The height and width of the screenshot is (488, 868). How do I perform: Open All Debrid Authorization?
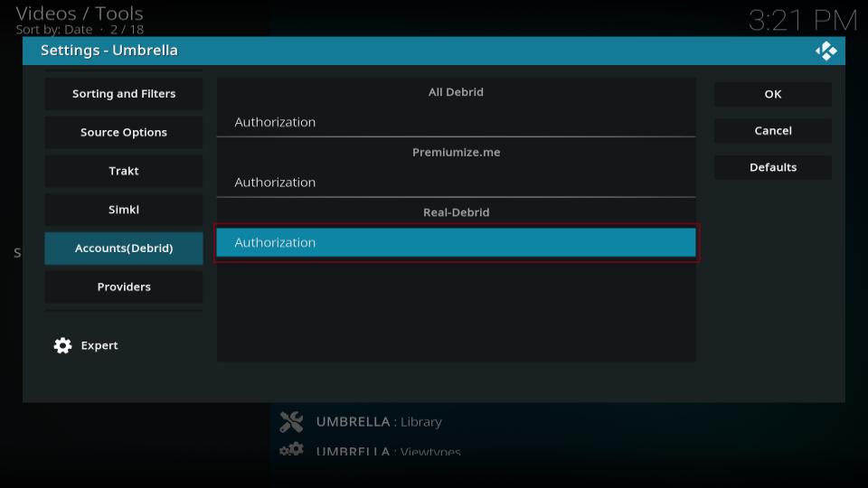[456, 122]
